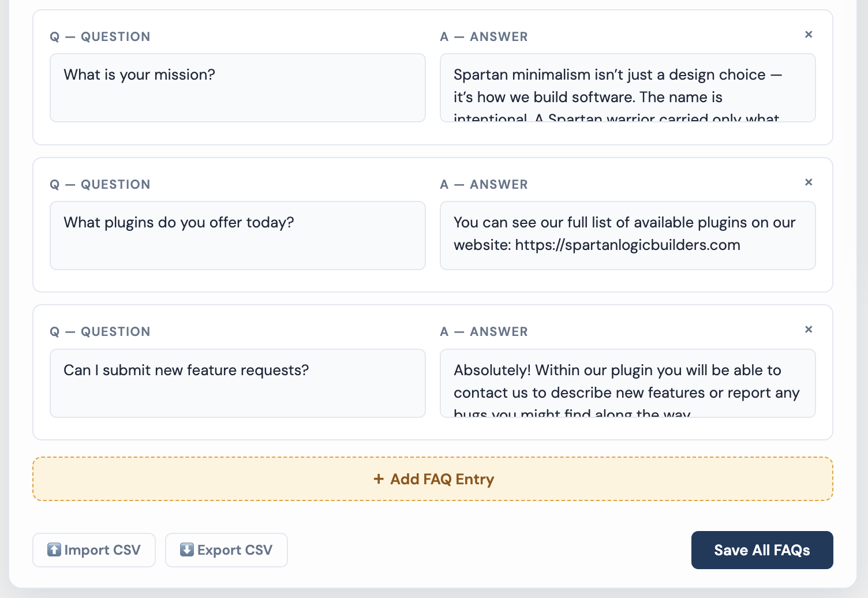The width and height of the screenshot is (868, 598).
Task: Click the down-arrow icon on Export CSV
Action: pyautogui.click(x=187, y=550)
